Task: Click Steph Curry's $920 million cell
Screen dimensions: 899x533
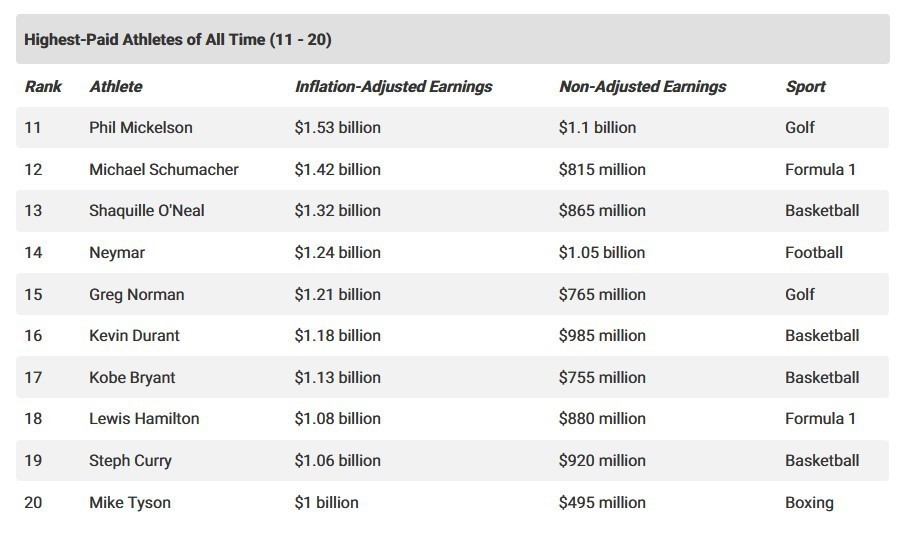Action: click(x=602, y=461)
